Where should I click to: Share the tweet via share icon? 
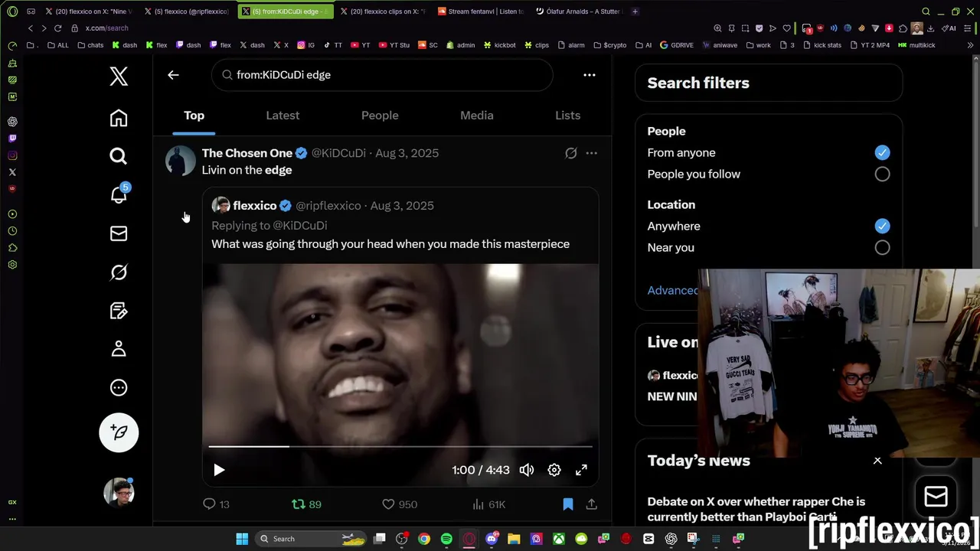(592, 504)
